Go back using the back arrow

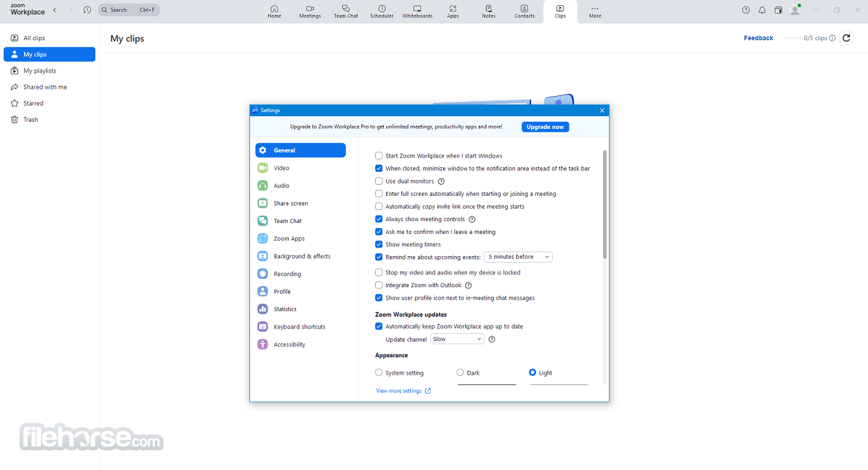(x=54, y=10)
